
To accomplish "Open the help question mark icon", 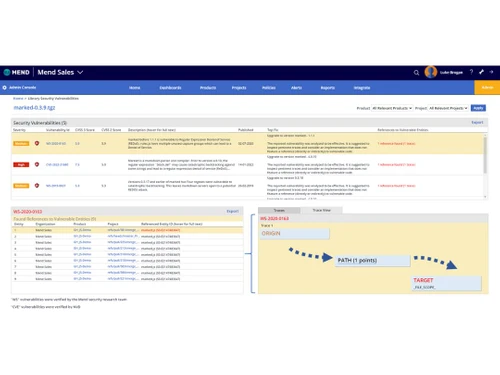I will (x=471, y=72).
